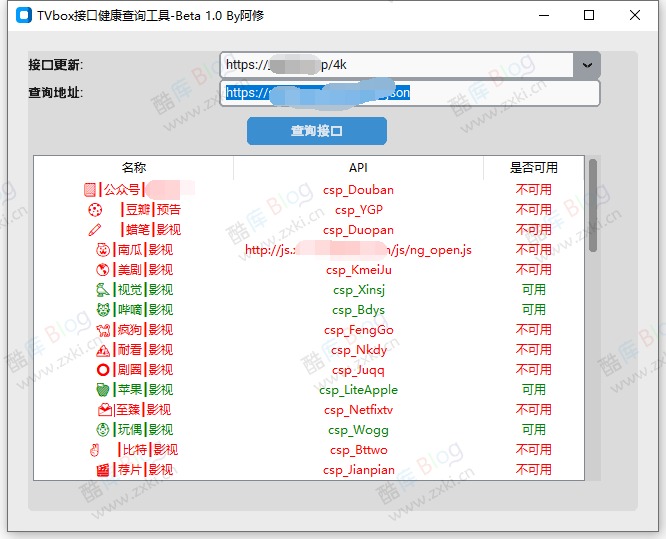Select the 耐看|影视 row name

pyautogui.click(x=143, y=350)
